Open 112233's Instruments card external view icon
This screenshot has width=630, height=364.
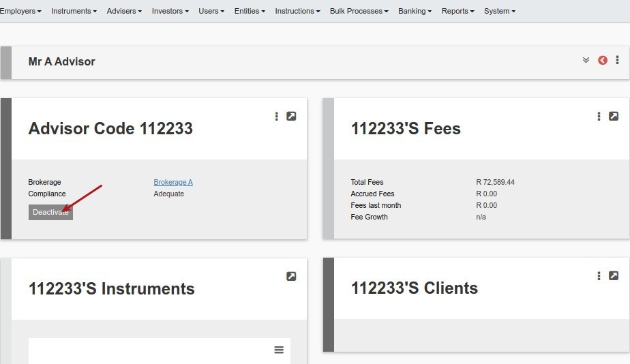pos(291,276)
